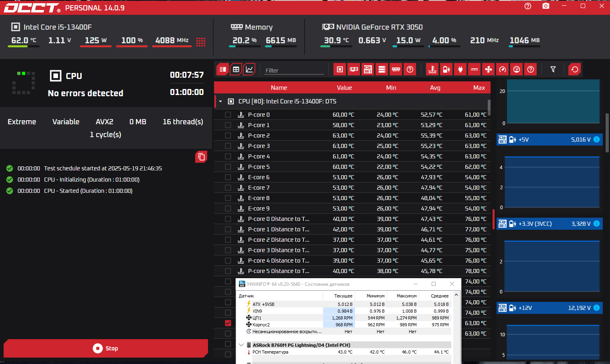Click the red CPU core grid icon
This screenshot has height=364, width=610.
(201, 42)
